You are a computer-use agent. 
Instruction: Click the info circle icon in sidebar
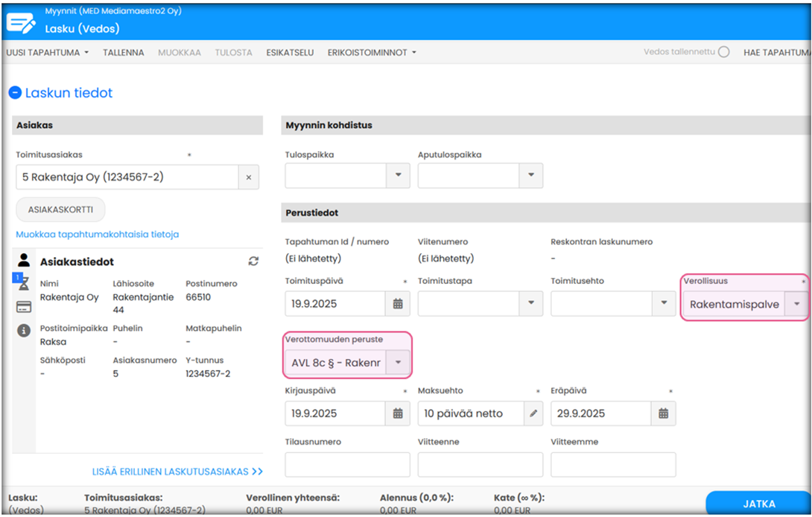click(x=24, y=331)
